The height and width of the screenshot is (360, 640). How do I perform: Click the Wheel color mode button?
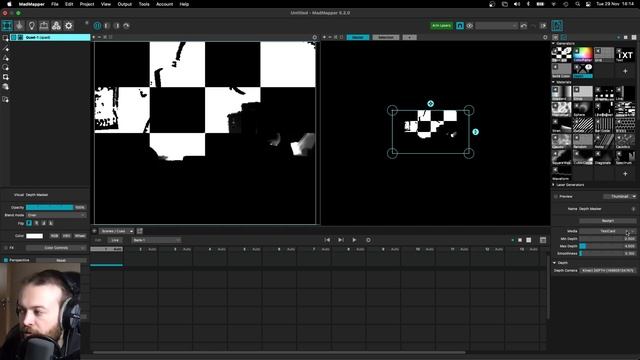coord(80,236)
